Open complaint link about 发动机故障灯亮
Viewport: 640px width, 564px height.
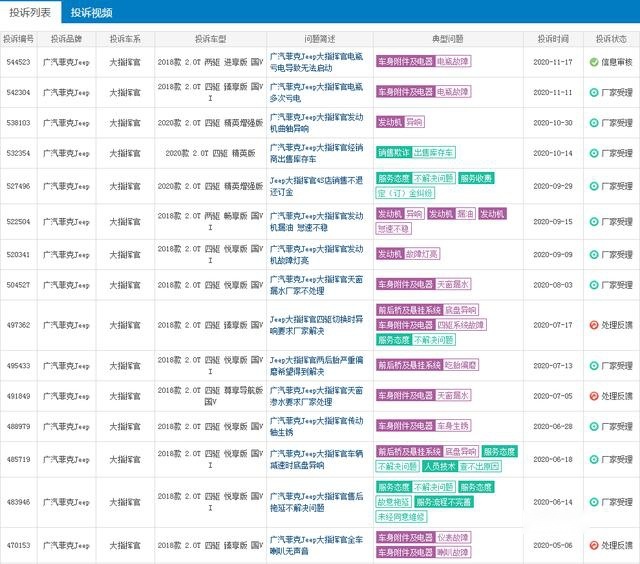point(316,255)
